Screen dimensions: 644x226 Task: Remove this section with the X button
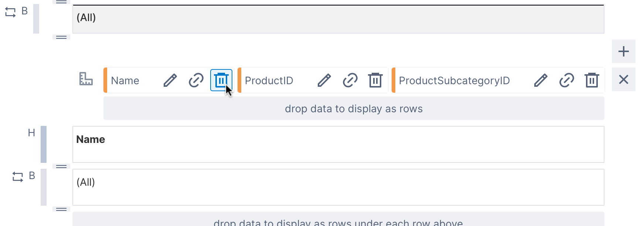623,79
